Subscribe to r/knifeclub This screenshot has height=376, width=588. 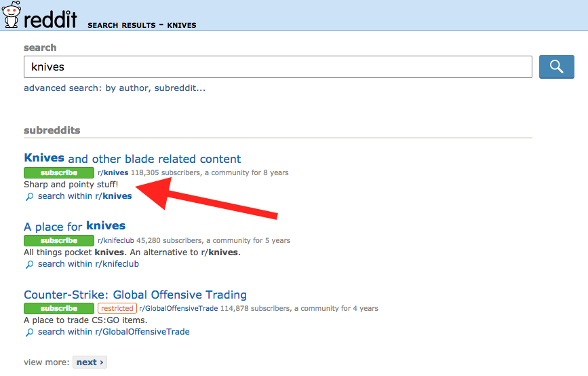(x=59, y=240)
